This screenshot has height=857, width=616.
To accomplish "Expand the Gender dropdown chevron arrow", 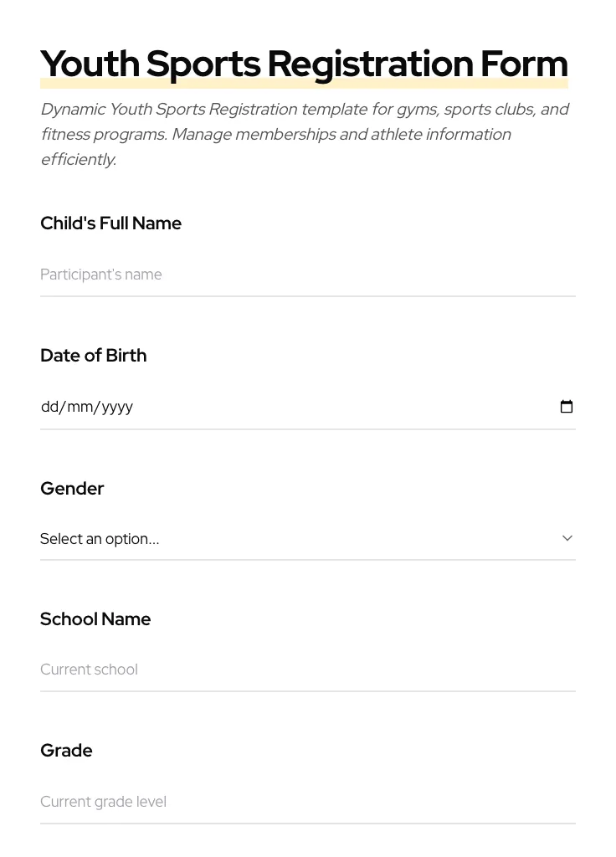I will tap(567, 538).
